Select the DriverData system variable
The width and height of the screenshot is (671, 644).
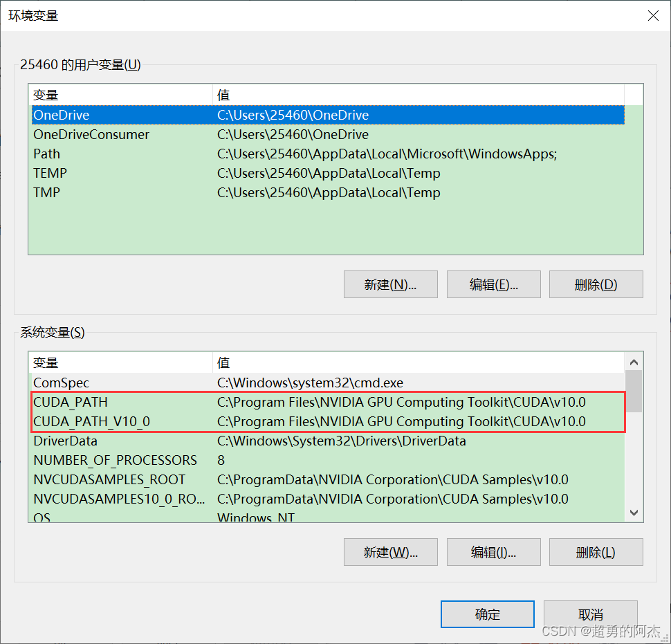coord(328,441)
